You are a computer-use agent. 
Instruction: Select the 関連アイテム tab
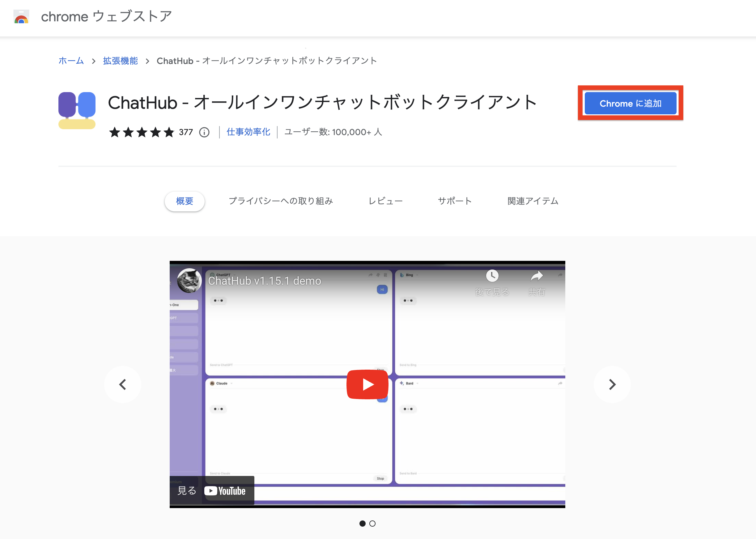[x=532, y=201]
